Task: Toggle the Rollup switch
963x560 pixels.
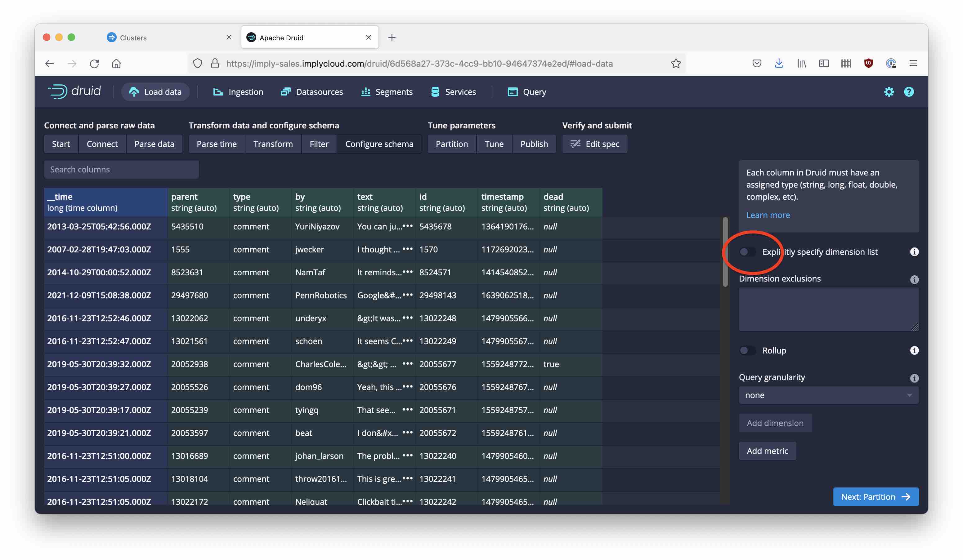Action: tap(747, 350)
